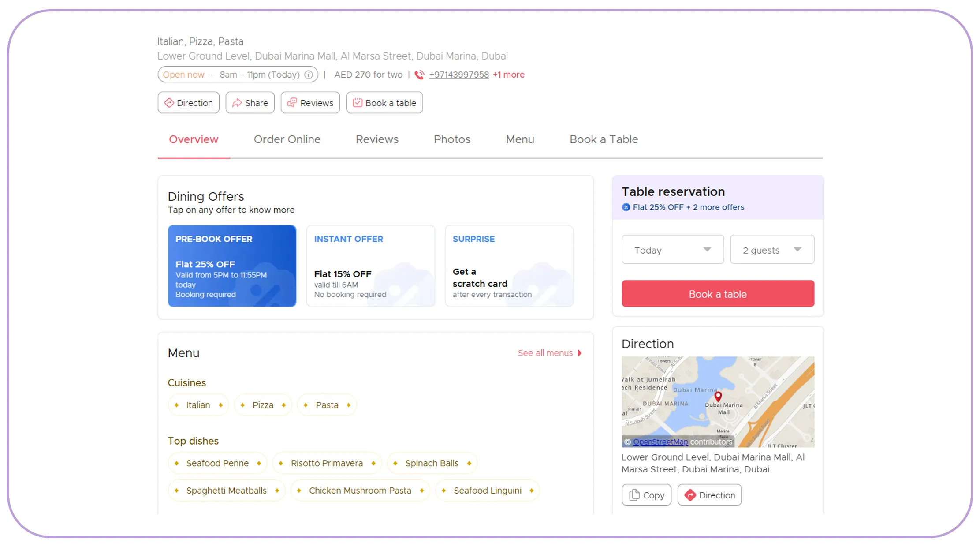Click the Book a table calendar icon
This screenshot has width=980, height=547.
[358, 103]
